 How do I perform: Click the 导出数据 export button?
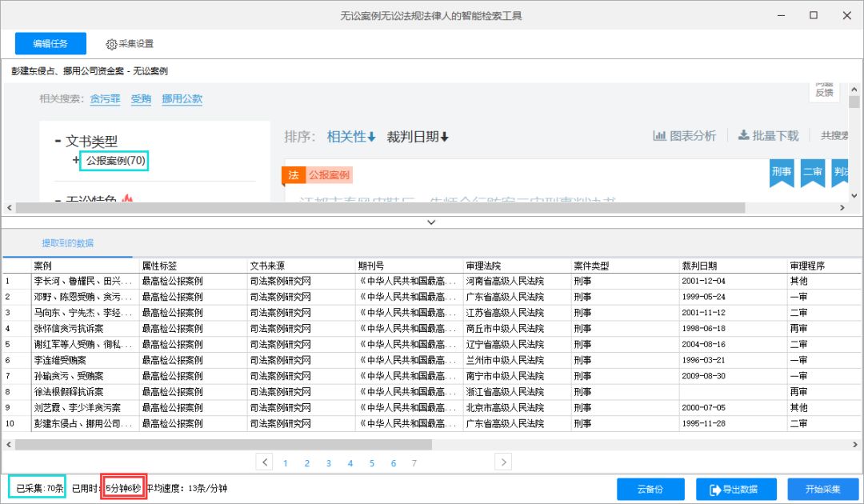tap(736, 489)
